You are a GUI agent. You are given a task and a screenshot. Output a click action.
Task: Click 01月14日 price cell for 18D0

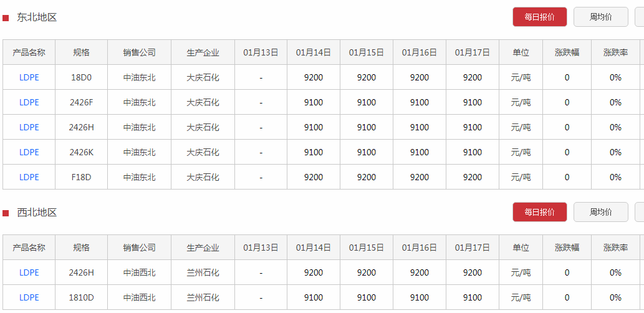(x=314, y=77)
